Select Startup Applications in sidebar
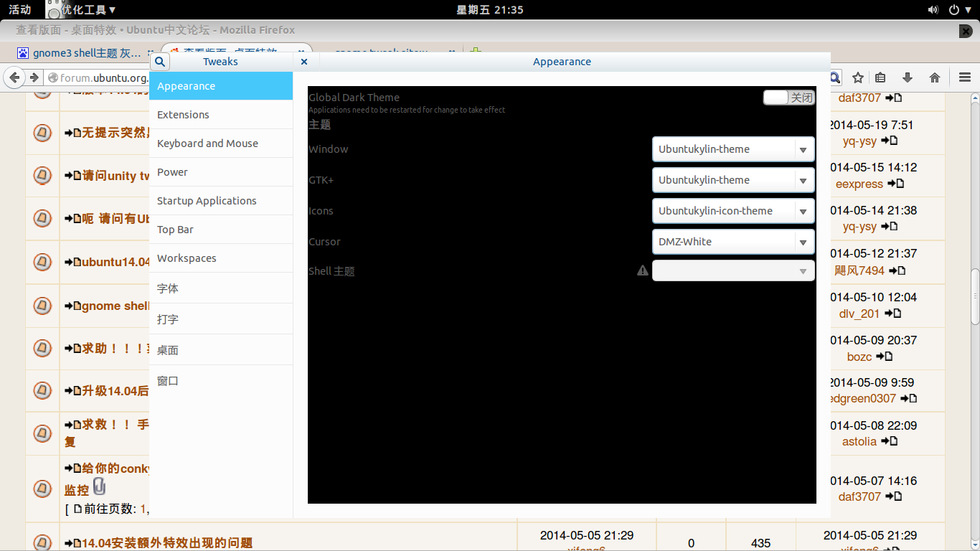980x551 pixels. [x=221, y=201]
